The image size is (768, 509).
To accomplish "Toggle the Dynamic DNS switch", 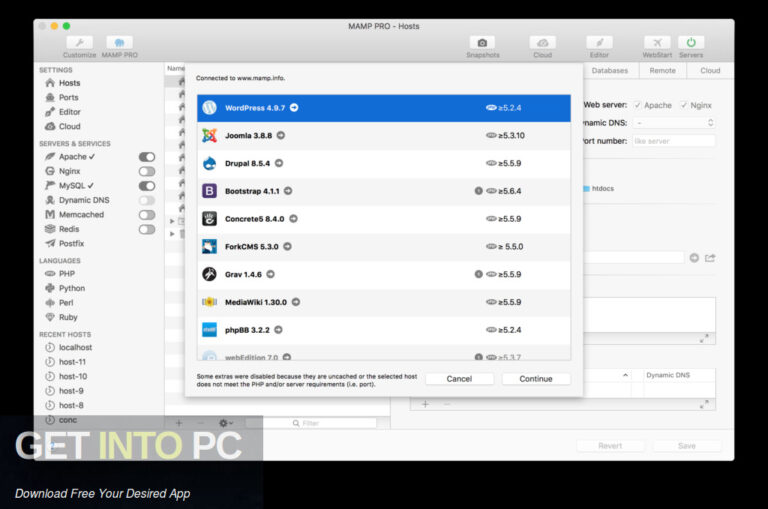I will click(146, 200).
